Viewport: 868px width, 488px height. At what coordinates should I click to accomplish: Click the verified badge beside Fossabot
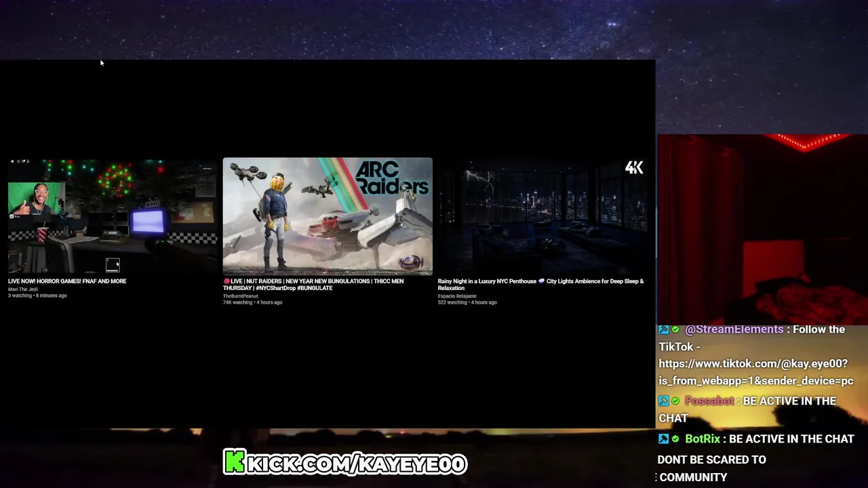click(675, 401)
